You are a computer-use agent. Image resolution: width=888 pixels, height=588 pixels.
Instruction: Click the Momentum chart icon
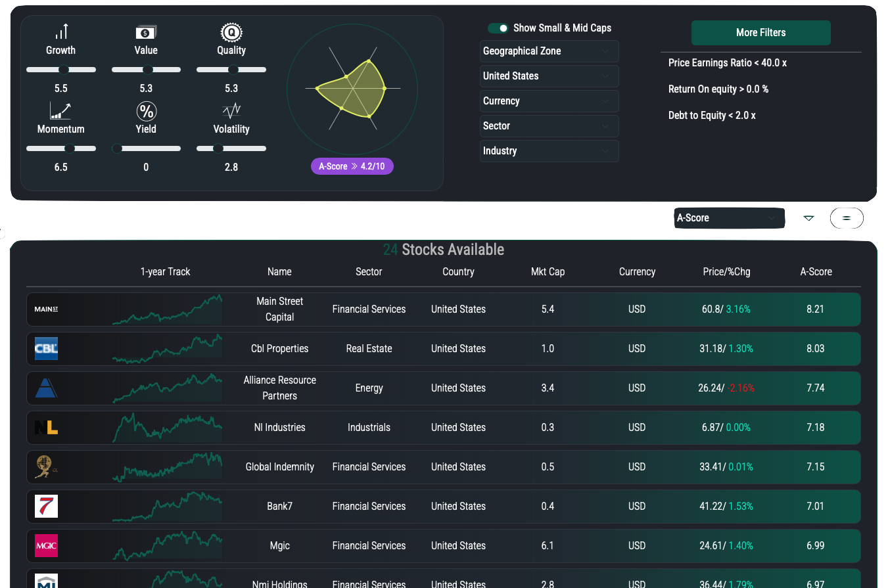(60, 110)
